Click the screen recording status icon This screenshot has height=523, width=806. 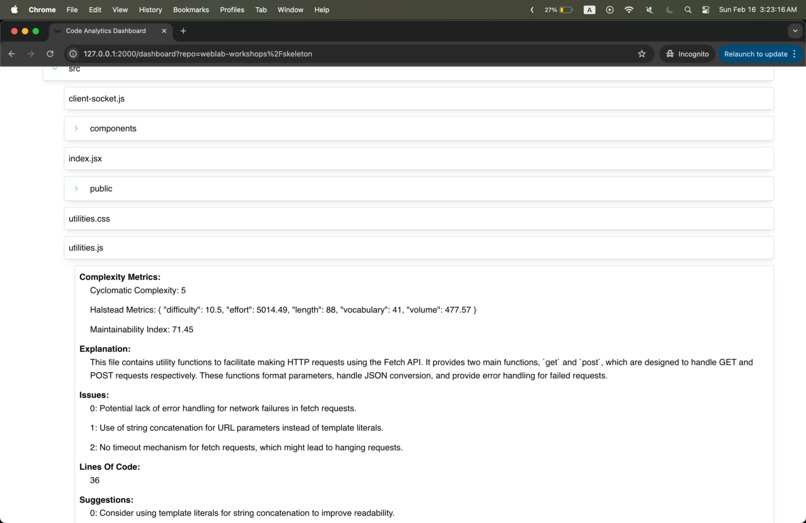point(610,10)
